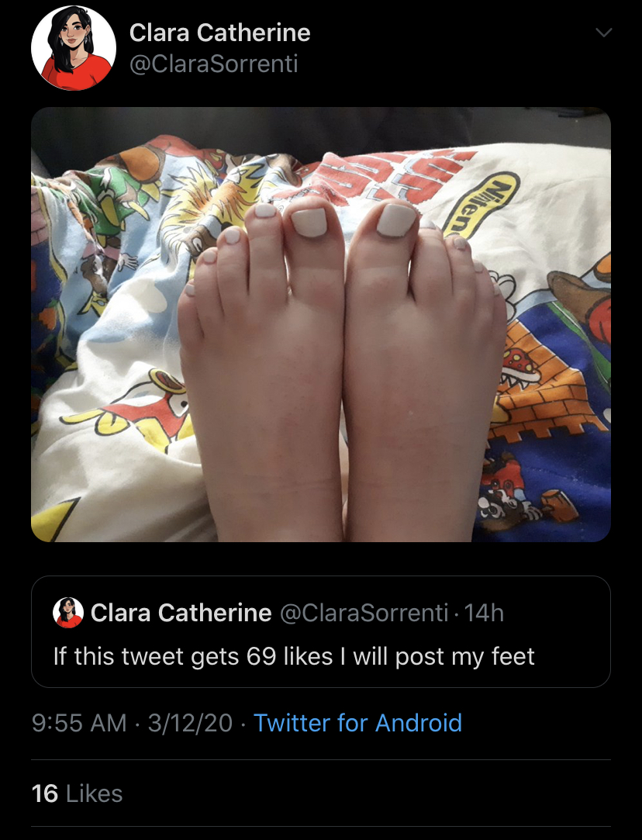This screenshot has width=642, height=840.
Task: Click the word Likes beside count
Action: pyautogui.click(x=95, y=793)
